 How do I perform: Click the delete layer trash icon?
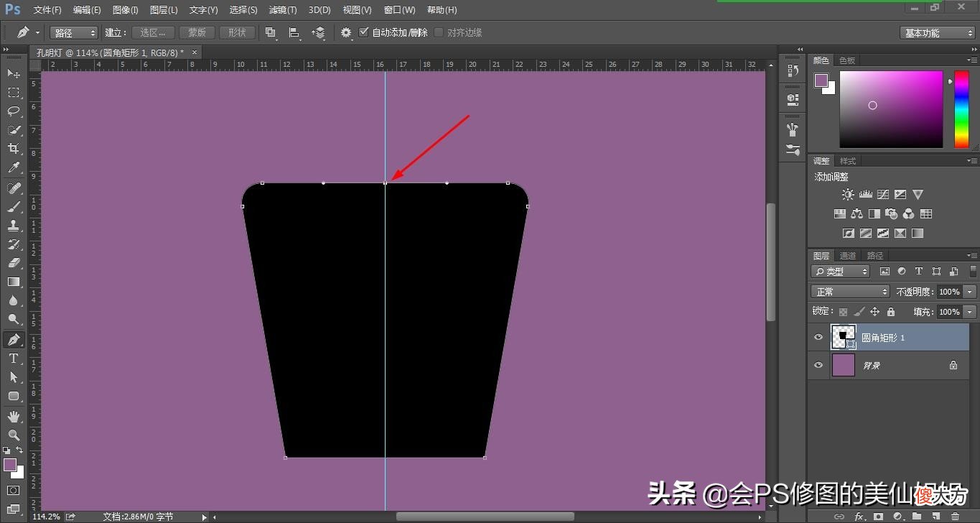coord(955,517)
